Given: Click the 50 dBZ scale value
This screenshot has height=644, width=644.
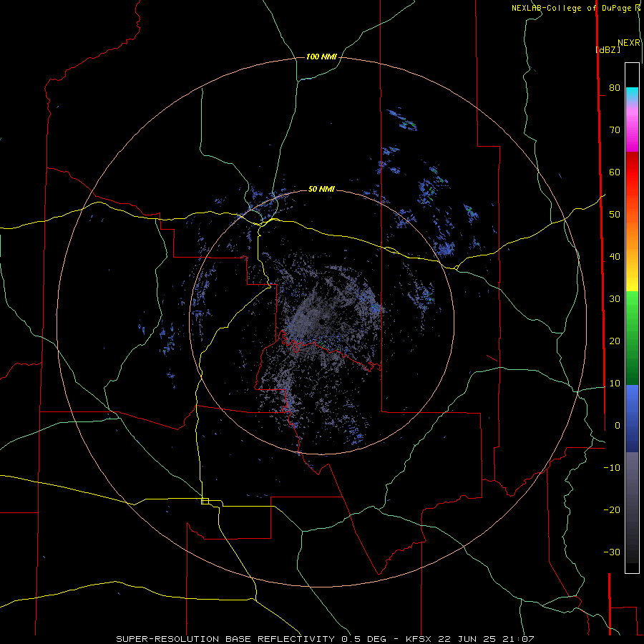Looking at the screenshot, I should tap(615, 215).
